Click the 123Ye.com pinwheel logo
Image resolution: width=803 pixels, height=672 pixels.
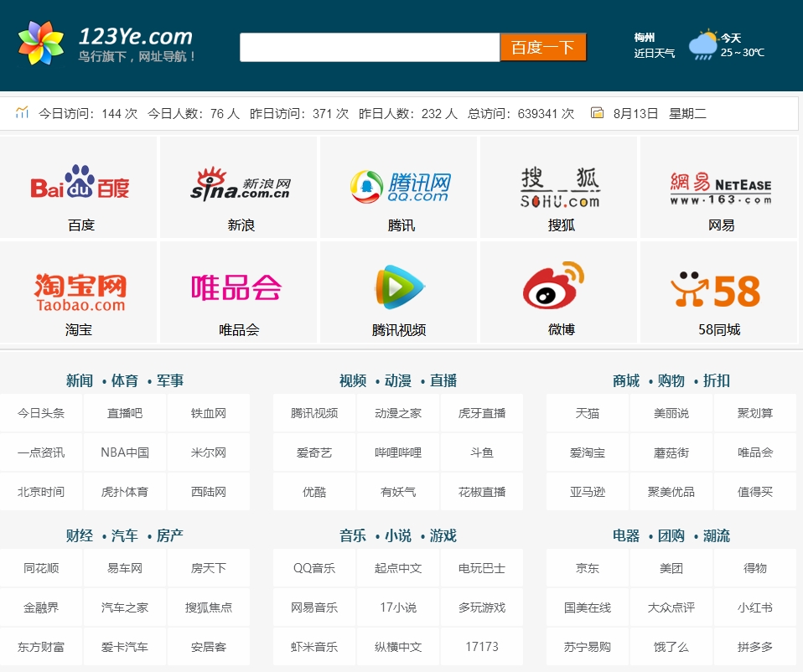point(40,44)
